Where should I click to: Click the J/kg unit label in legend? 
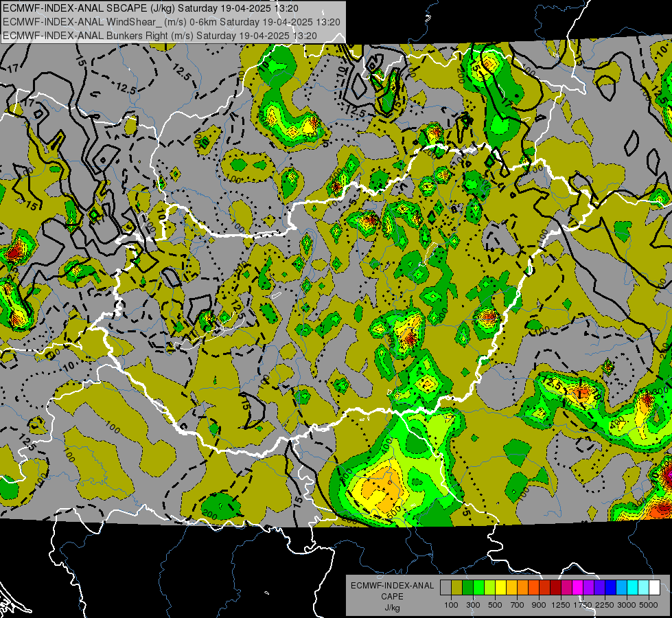coord(392,608)
